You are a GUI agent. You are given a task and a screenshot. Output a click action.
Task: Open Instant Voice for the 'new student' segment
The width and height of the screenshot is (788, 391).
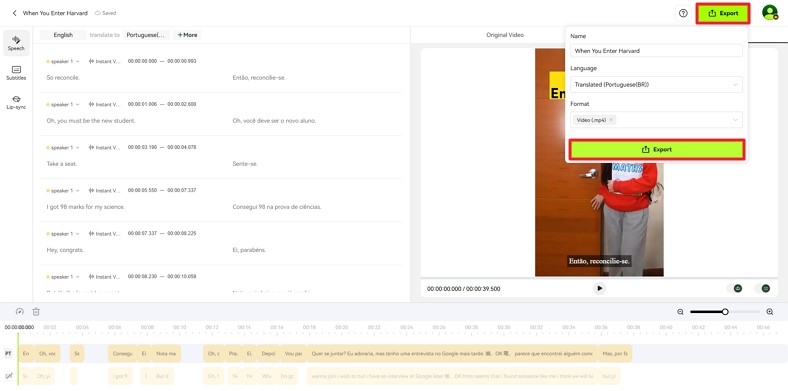coord(105,105)
